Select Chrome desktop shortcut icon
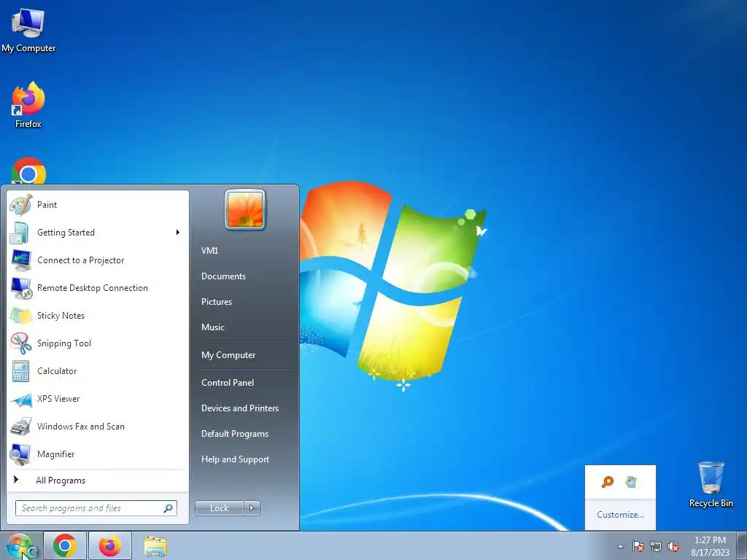This screenshot has height=560, width=747. (28, 171)
